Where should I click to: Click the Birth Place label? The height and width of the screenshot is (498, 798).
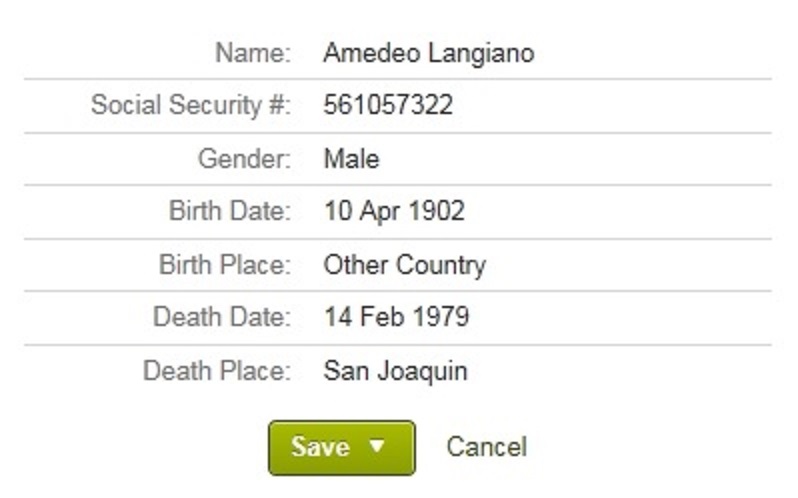[225, 266]
